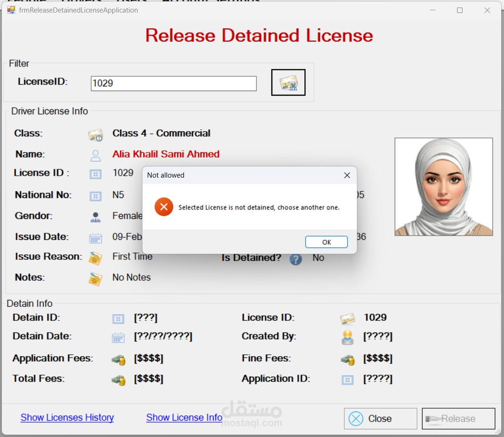The image size is (504, 437).
Task: Click the user icon beside Created By
Action: pos(348,338)
